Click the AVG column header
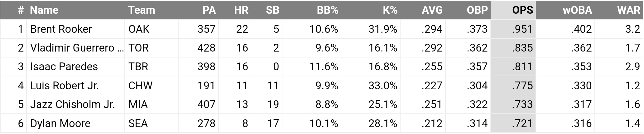Screen dimensions: 644x134 pyautogui.click(x=432, y=10)
